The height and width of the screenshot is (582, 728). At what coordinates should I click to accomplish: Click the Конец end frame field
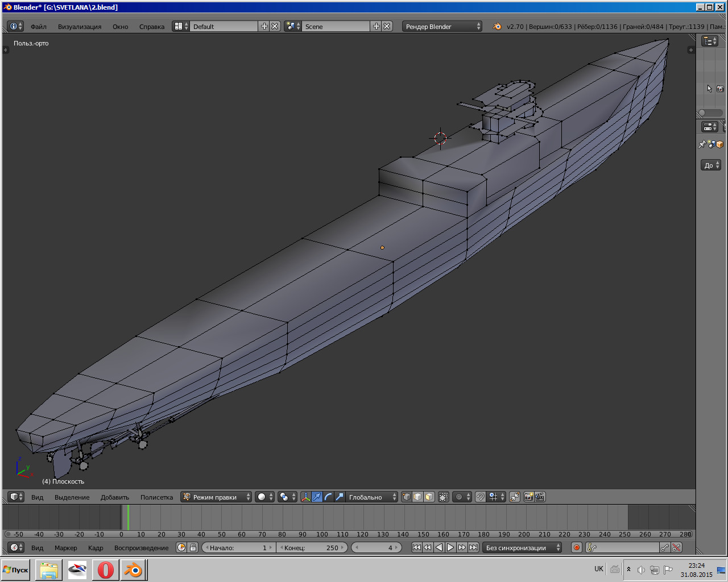[x=313, y=547]
